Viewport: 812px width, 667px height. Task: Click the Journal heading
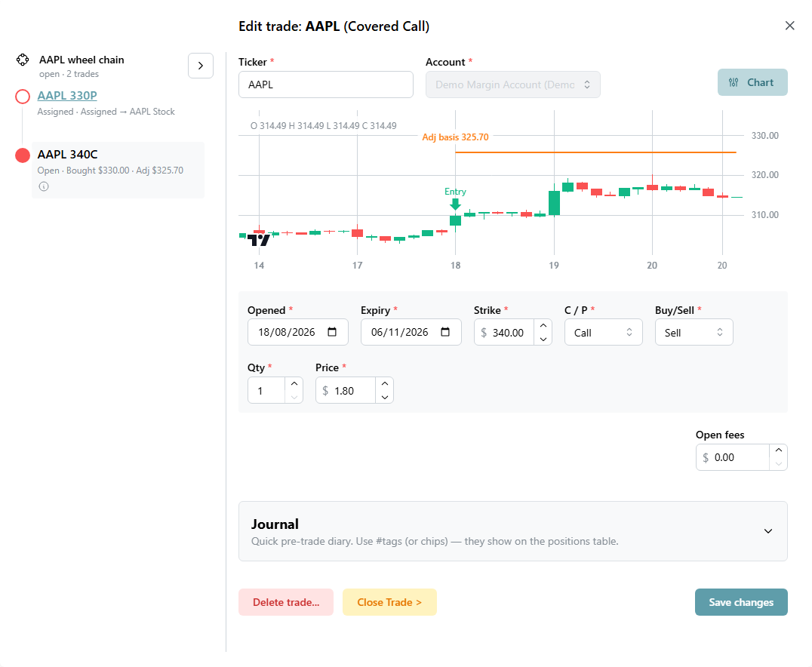coord(275,524)
